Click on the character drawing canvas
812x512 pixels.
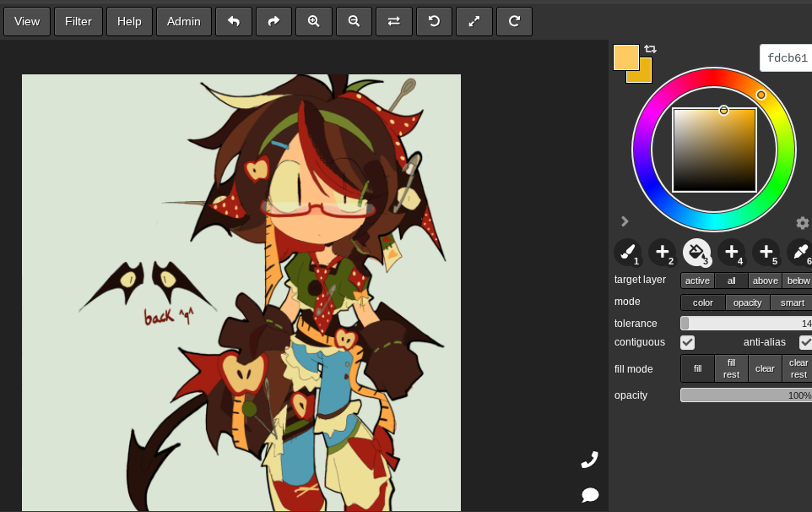click(241, 293)
